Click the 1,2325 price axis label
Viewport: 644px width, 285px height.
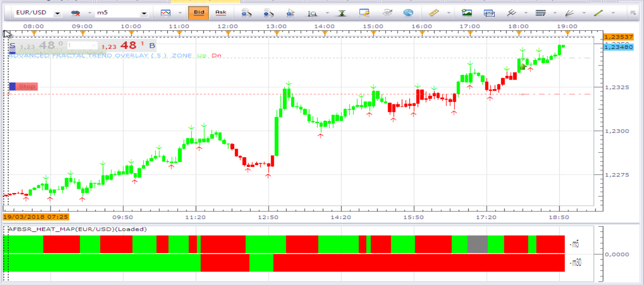(x=617, y=87)
